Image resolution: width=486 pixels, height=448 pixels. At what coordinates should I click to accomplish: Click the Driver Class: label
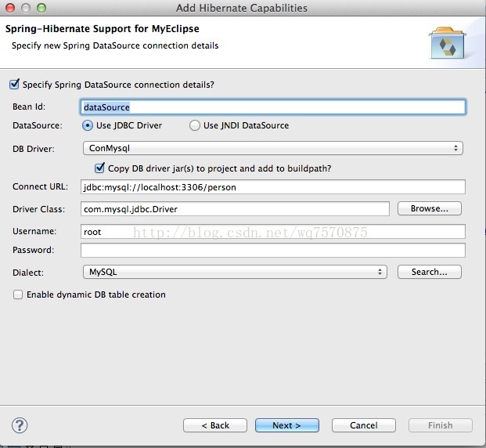pos(39,209)
